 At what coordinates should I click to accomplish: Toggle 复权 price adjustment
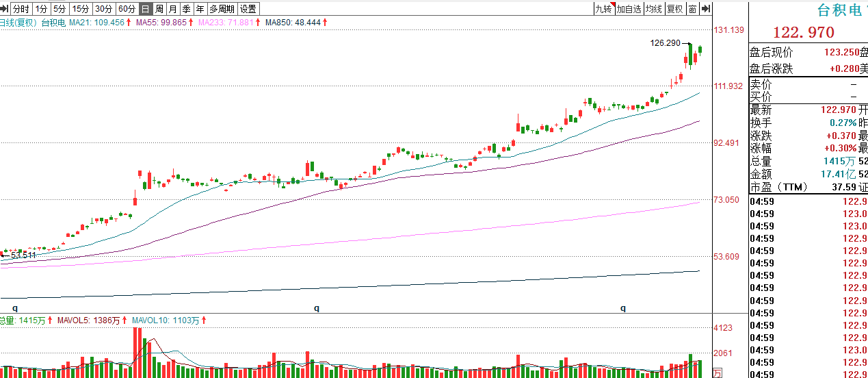tap(675, 9)
